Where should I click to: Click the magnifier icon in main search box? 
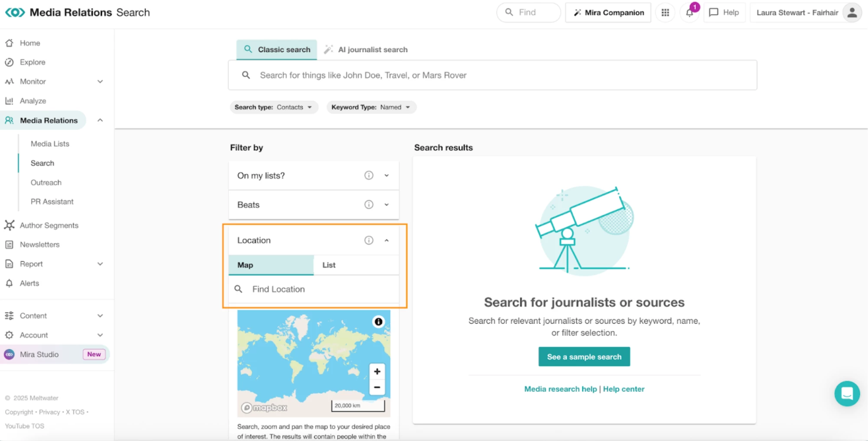click(246, 75)
